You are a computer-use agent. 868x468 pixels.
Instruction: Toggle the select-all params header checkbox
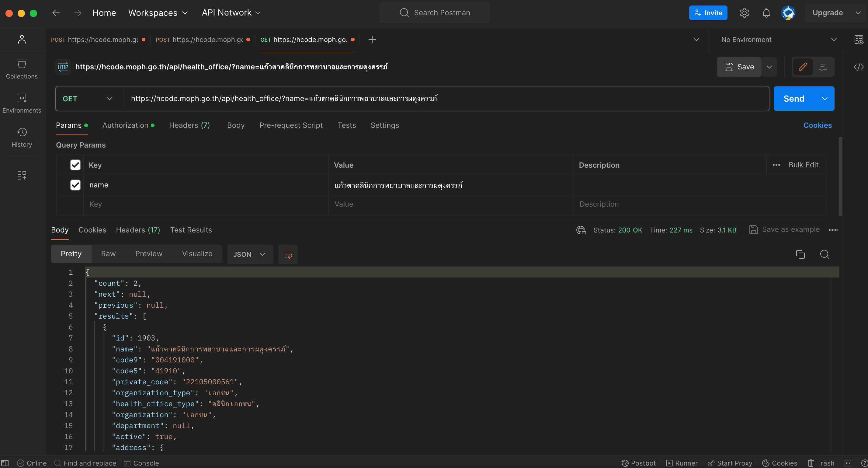coord(75,165)
